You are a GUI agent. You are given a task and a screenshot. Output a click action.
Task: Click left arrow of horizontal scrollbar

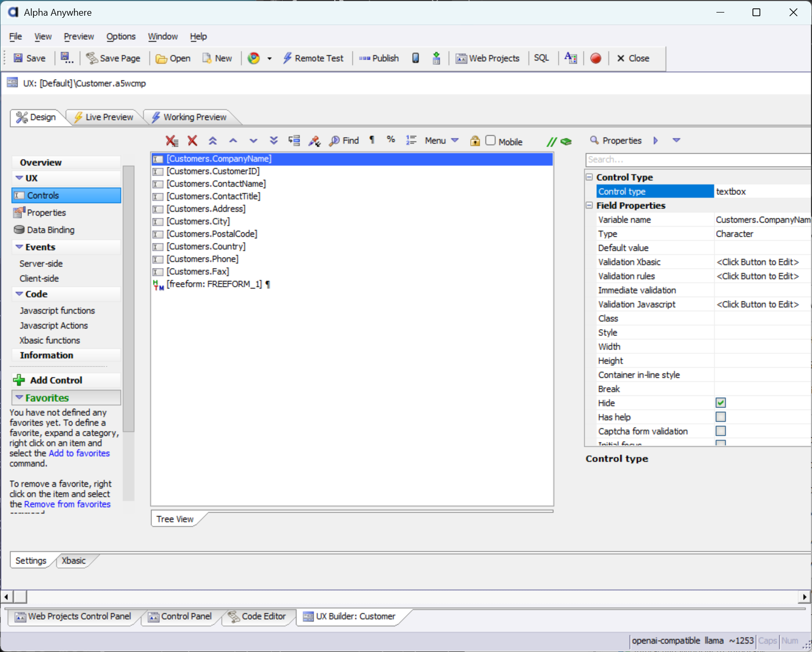[x=6, y=597]
